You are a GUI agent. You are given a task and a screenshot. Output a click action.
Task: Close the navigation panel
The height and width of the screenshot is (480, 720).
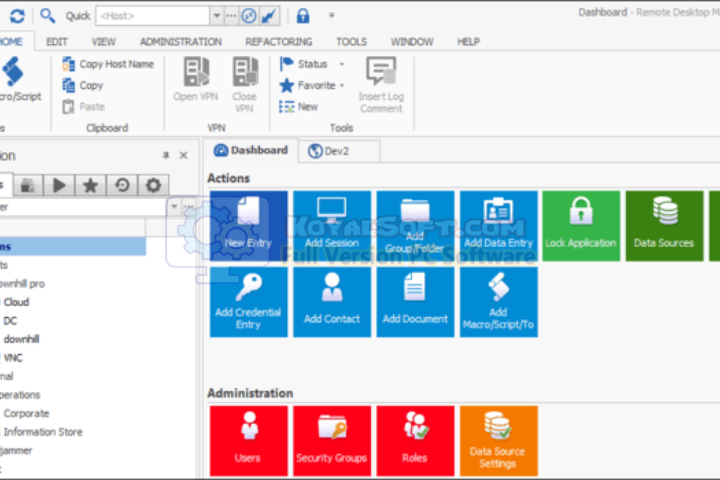[184, 155]
